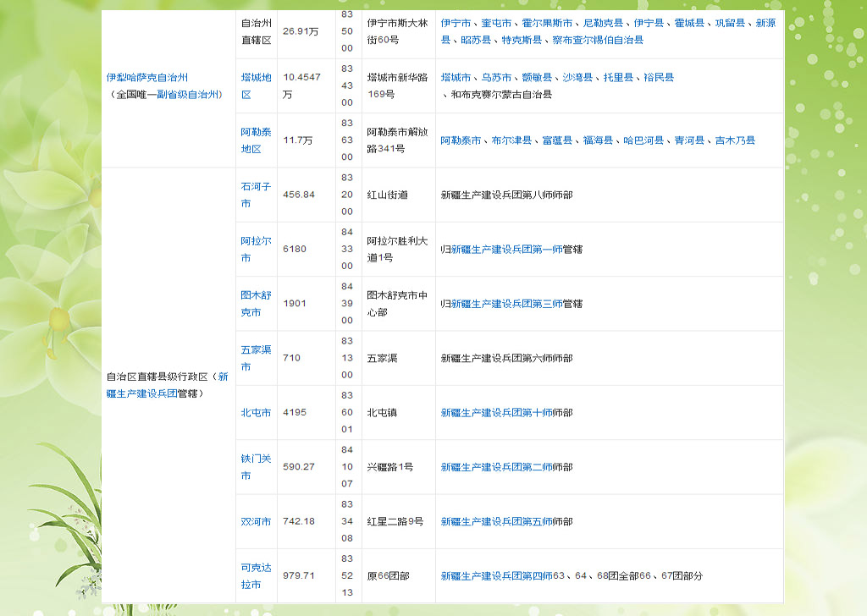Open the 铁门关市 link
The height and width of the screenshot is (616, 867).
coord(256,467)
